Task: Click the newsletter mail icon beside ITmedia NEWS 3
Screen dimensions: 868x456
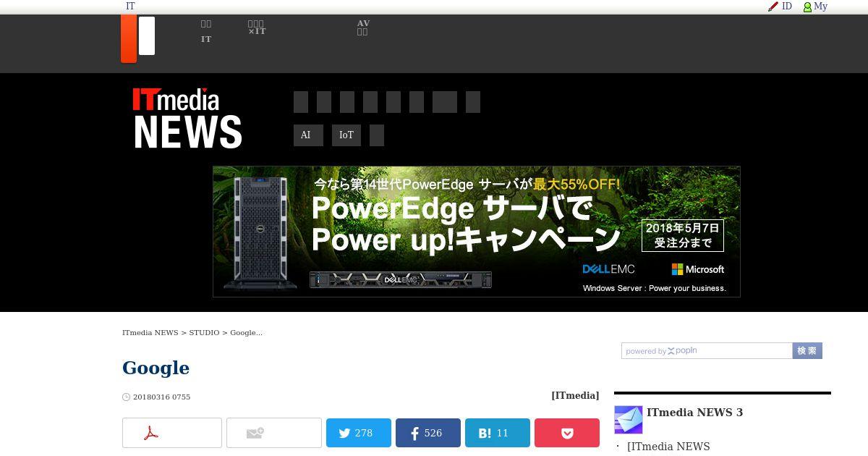Action: (629, 420)
